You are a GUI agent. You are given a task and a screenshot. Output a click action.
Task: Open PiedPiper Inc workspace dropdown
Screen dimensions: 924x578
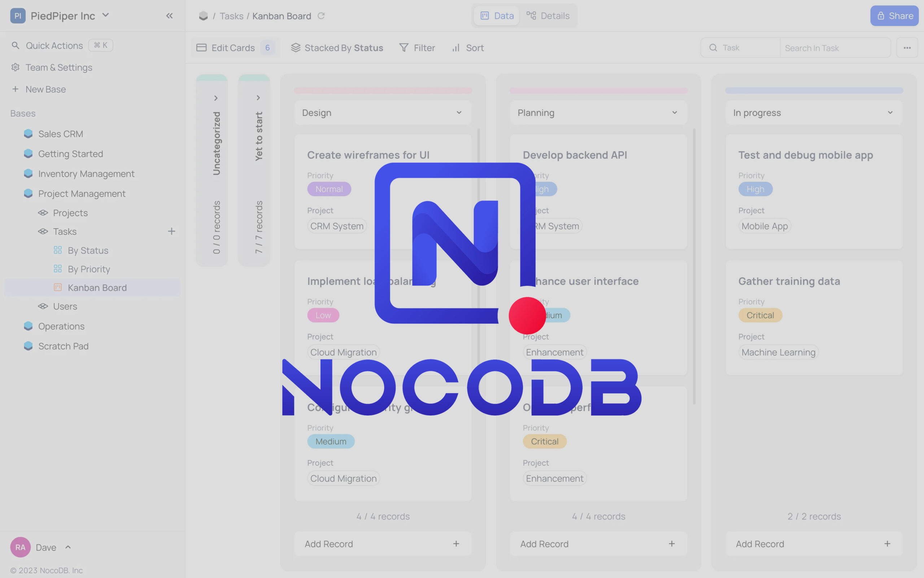click(106, 15)
